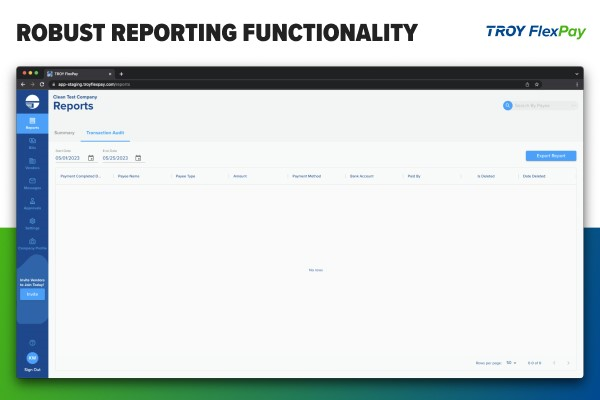Open the Start Date calendar picker icon
Screen dimensions: 600x400
coord(91,158)
